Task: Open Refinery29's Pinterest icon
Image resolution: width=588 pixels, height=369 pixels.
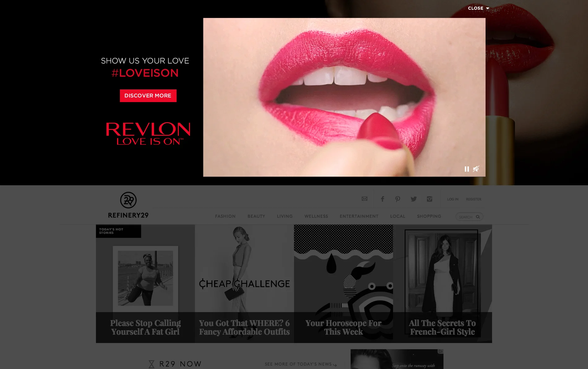Action: (x=398, y=199)
